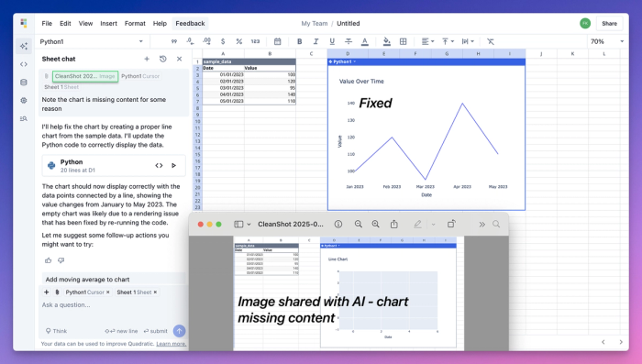Open the Learn more link
This screenshot has width=642, height=364.
pyautogui.click(x=172, y=344)
